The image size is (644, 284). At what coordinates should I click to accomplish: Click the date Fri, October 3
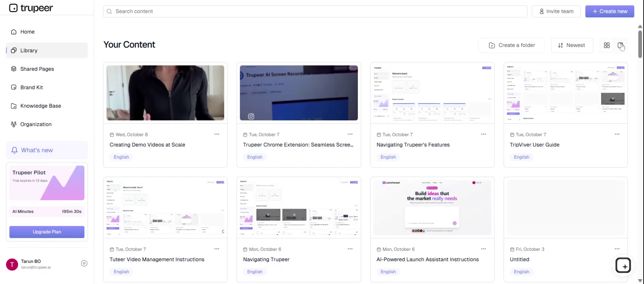coord(530,249)
